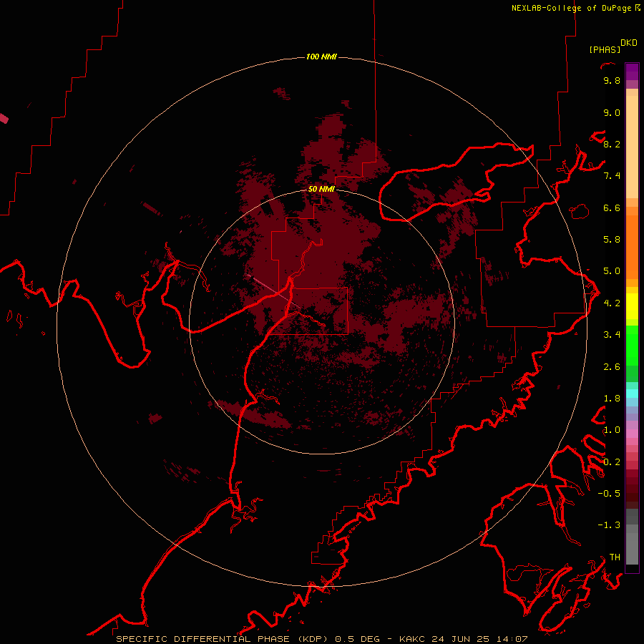Click the NEXLAB-College of DuPage credit text
The height and width of the screenshot is (644, 644).
pos(572,8)
